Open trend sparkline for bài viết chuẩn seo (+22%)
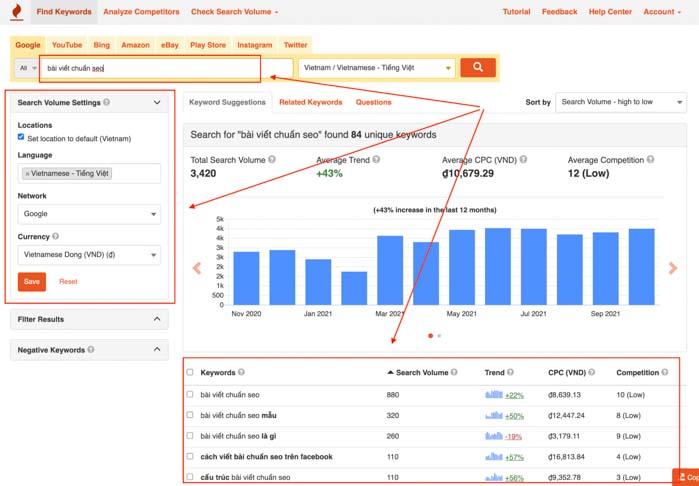Image resolution: width=699 pixels, height=486 pixels. coord(493,395)
